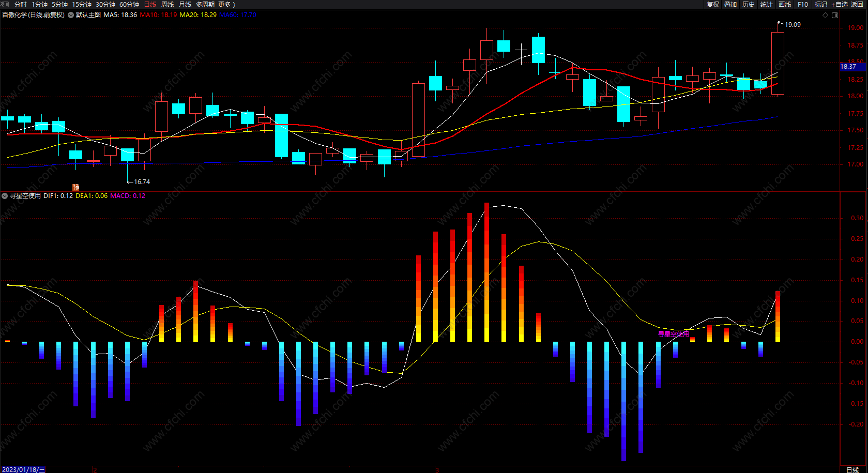868x473 pixels.
Task: Click the red MA10: 18.19 label
Action: click(159, 15)
